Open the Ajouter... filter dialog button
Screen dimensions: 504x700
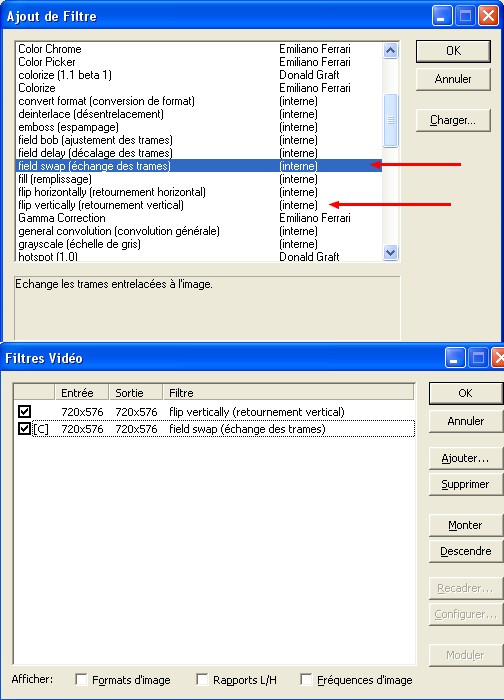point(466,458)
